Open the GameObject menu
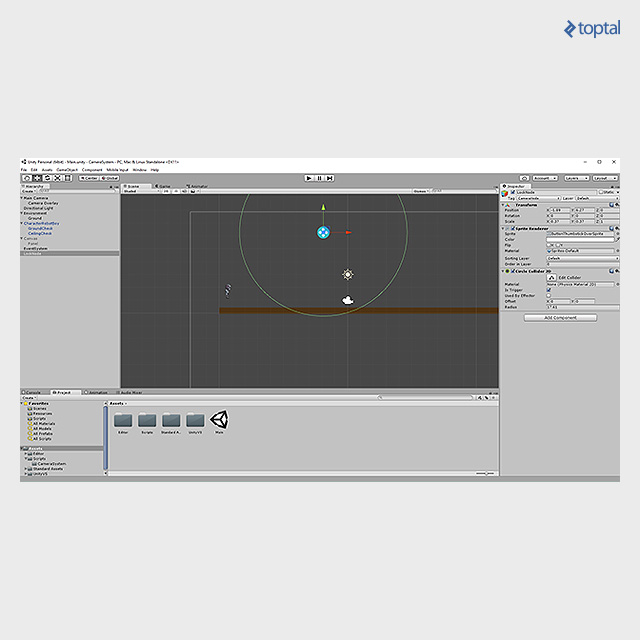This screenshot has height=640, width=640. pos(66,170)
